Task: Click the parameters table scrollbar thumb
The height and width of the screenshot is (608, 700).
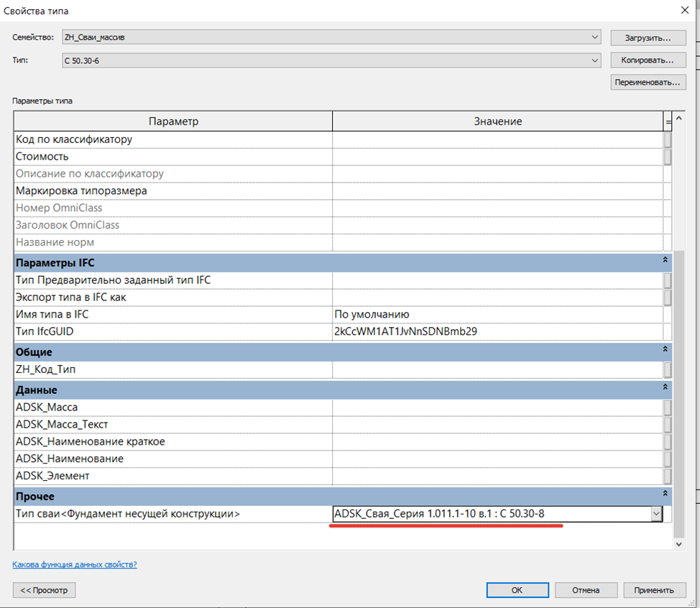Action: point(678,394)
